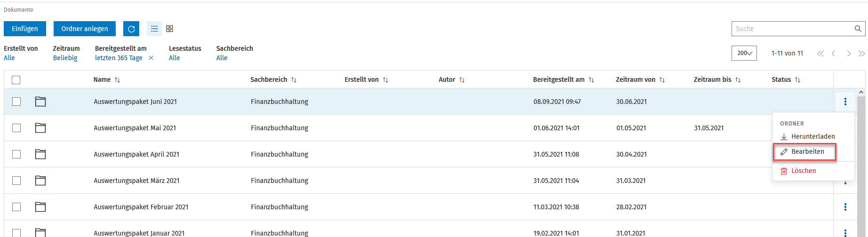Open Auswertungspaket Mai 2021 folder name

pos(135,128)
